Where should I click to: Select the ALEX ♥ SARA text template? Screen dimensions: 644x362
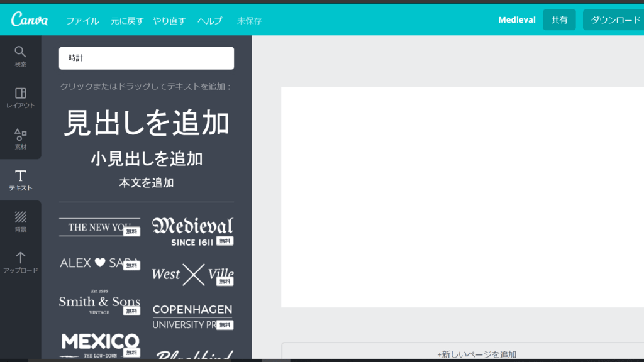[x=99, y=263]
